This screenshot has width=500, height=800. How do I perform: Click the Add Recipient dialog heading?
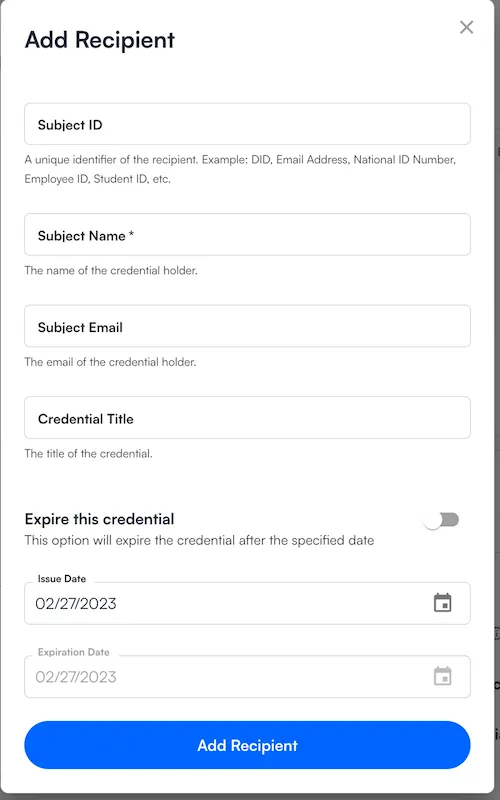click(100, 40)
